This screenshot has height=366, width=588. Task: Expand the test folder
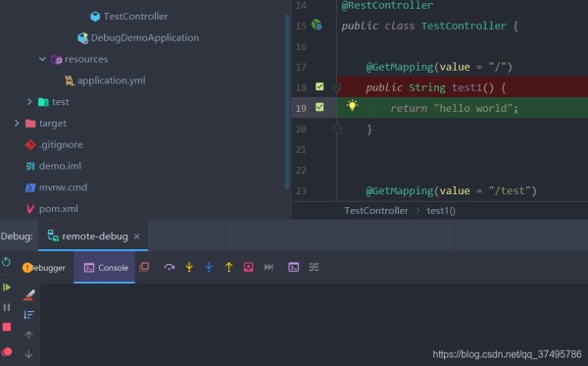[x=29, y=102]
